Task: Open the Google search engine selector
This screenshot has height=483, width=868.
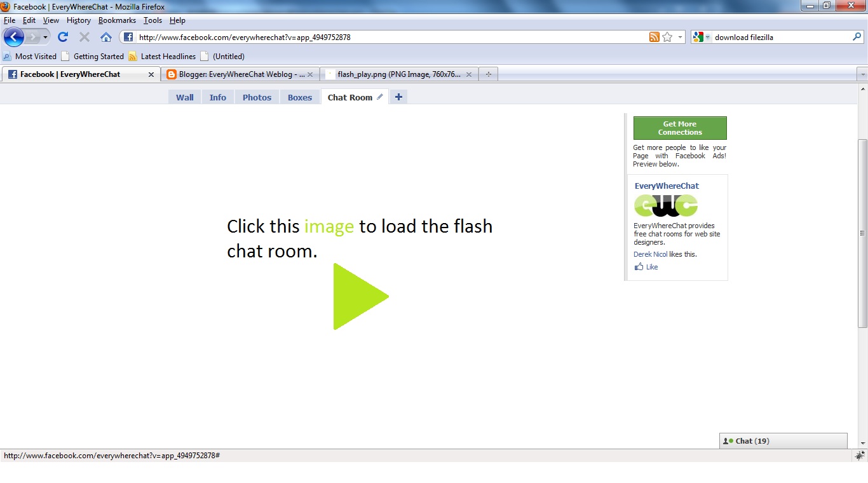Action: [x=702, y=37]
